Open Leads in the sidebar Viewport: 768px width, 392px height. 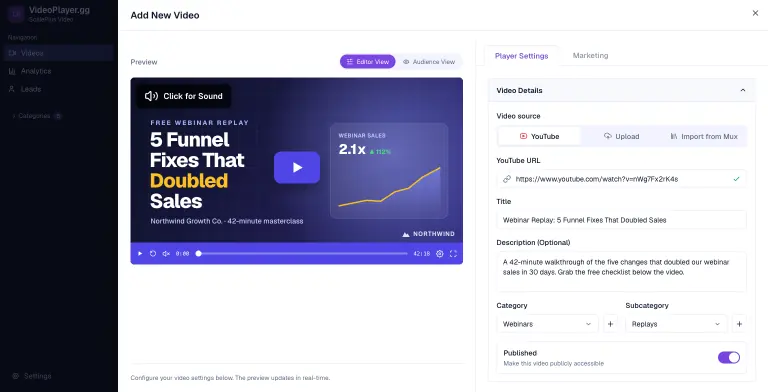[59, 89]
